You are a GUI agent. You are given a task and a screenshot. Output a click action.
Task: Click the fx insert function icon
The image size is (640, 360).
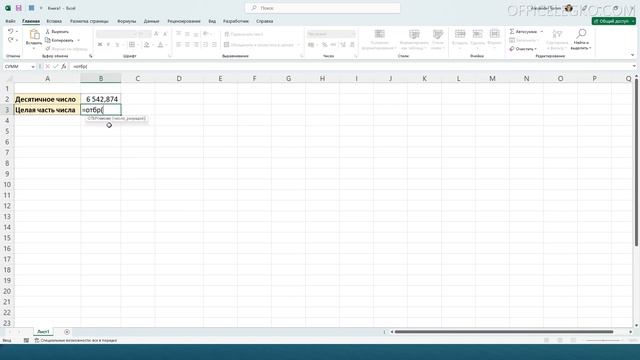tap(64, 66)
